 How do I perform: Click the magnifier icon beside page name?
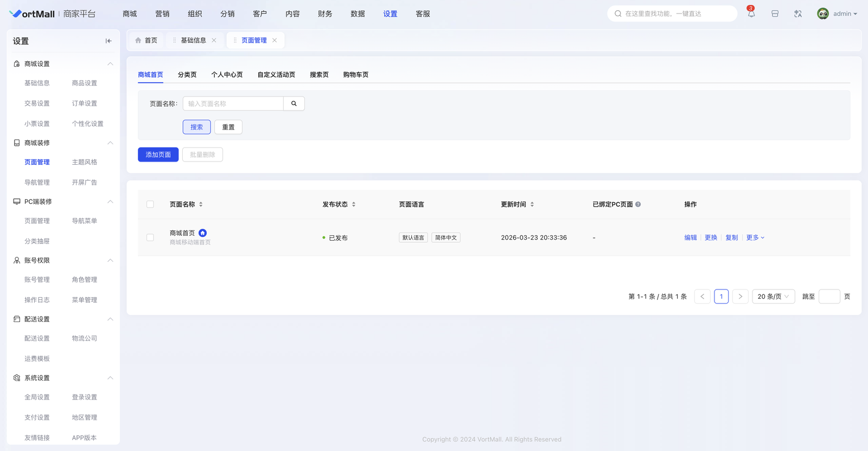click(294, 104)
